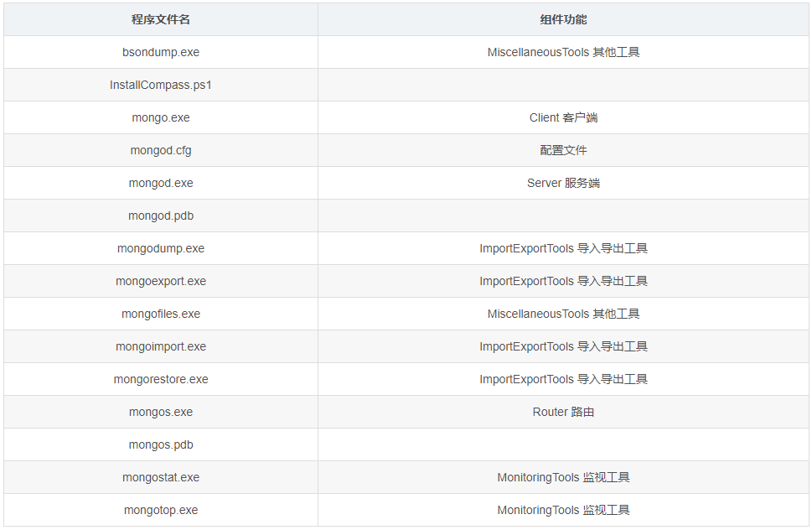Screen dimensions: 812x530
Task: Click the mongos.pdb entry
Action: point(161,444)
